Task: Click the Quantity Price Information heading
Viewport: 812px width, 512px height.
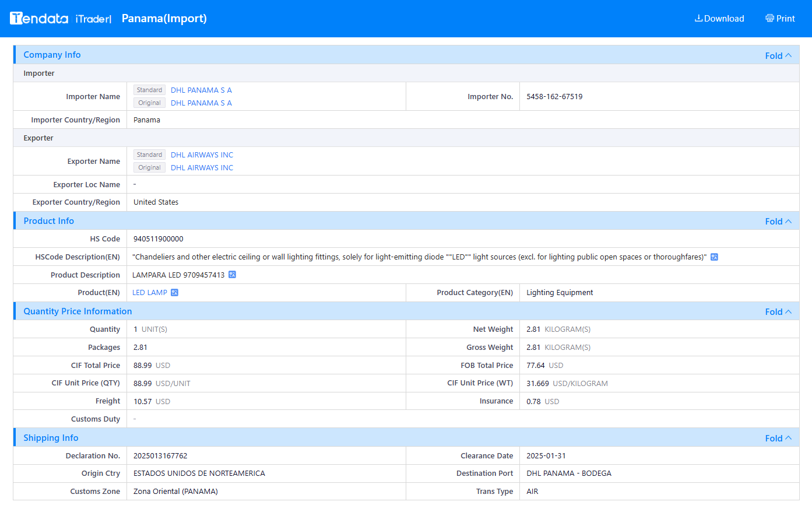Action: (78, 311)
